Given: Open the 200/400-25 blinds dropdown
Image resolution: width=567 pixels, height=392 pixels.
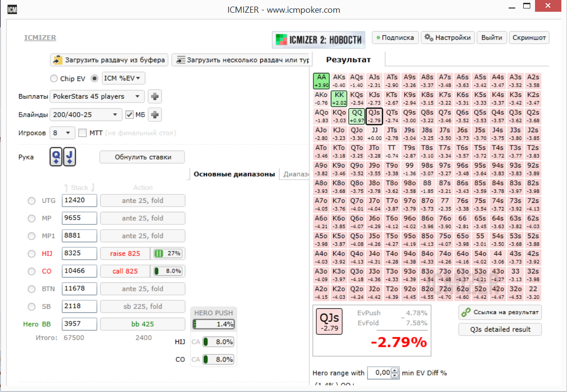Looking at the screenshot, I should point(86,114).
